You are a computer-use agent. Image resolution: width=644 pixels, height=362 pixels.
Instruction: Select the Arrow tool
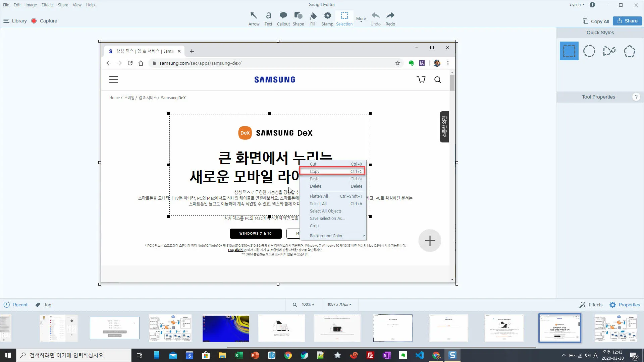[254, 17]
